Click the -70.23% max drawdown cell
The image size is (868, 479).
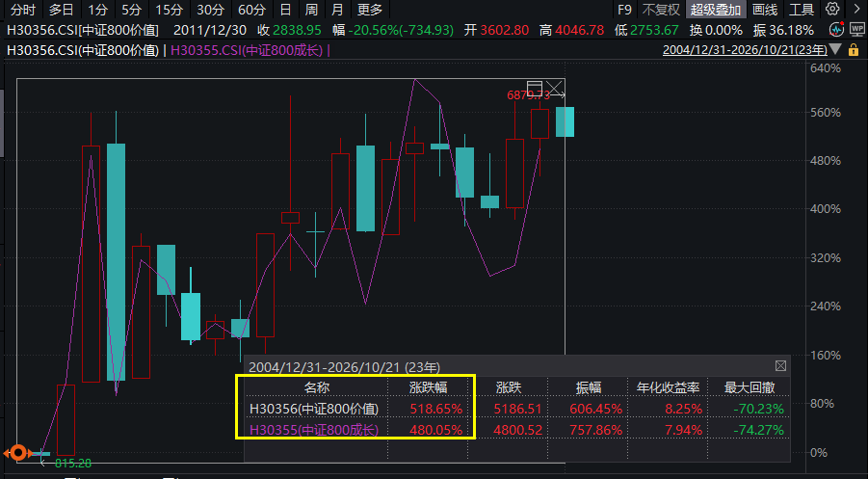[758, 410]
